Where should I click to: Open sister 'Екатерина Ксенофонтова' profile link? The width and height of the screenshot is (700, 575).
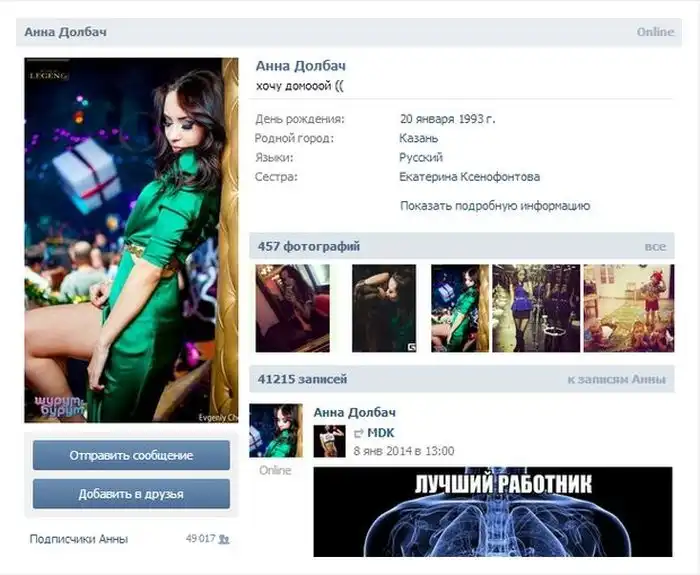coord(469,177)
